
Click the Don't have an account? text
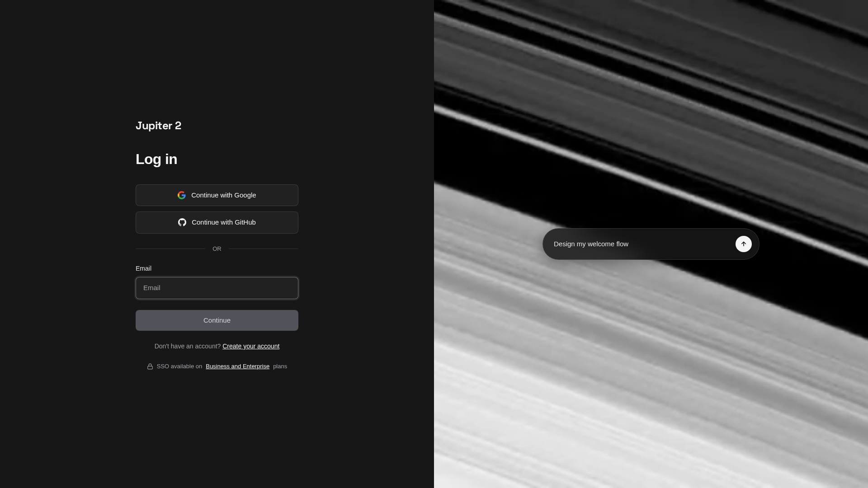[188, 346]
